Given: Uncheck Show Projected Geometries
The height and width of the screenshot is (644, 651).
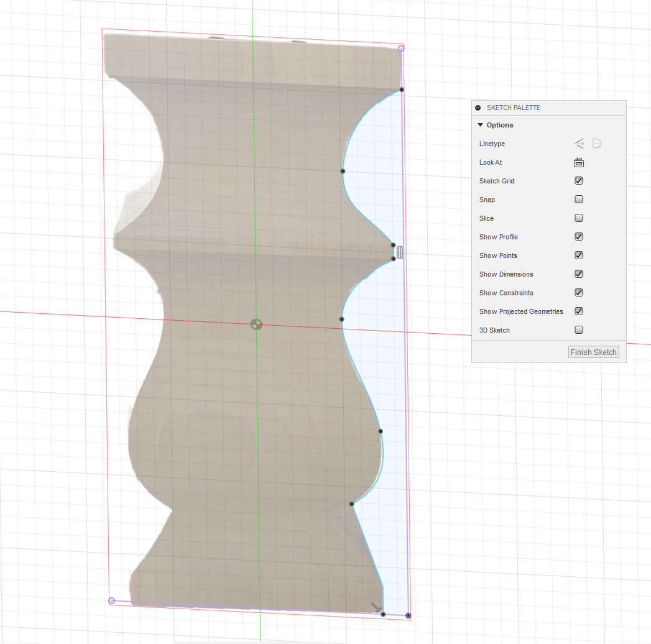Looking at the screenshot, I should tap(578, 311).
